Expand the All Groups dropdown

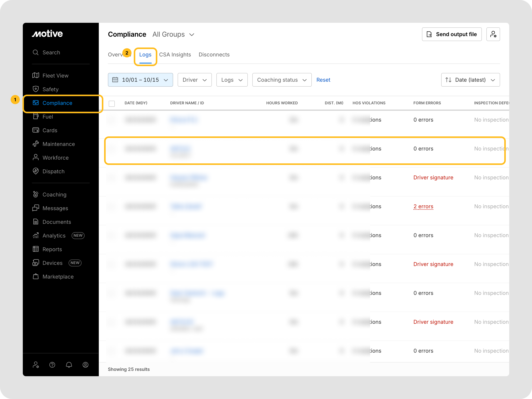click(x=173, y=34)
